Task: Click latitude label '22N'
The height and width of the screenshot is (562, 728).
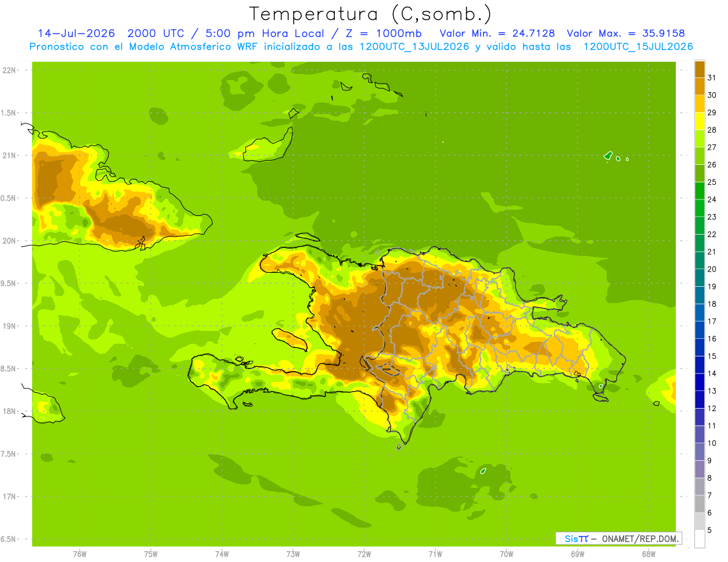Action: pyautogui.click(x=9, y=70)
